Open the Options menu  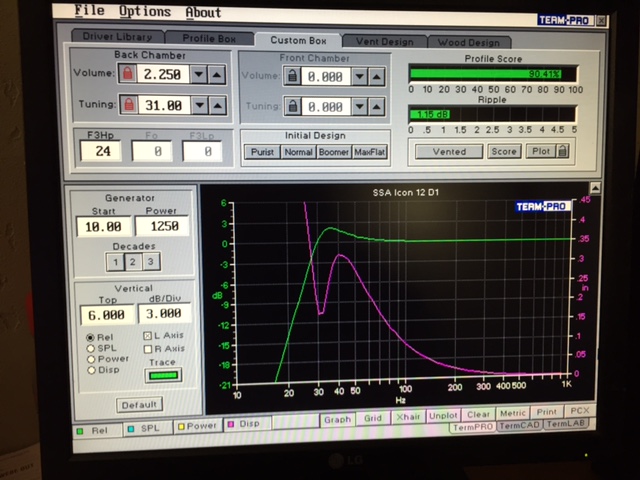tap(144, 11)
